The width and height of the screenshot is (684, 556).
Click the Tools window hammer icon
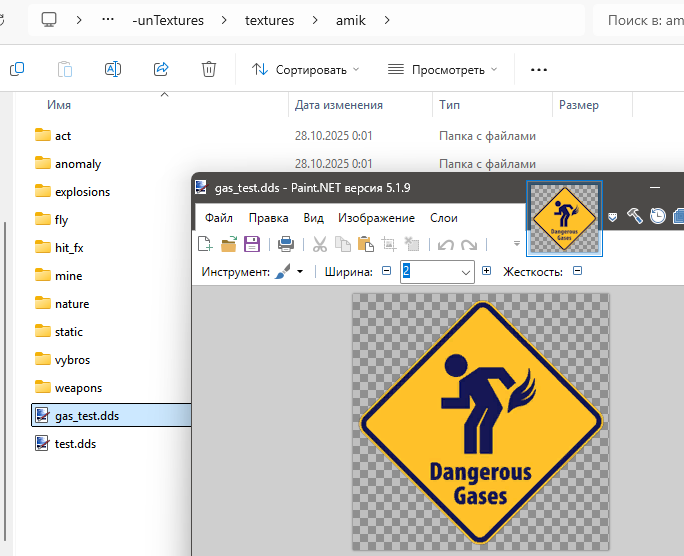pos(634,216)
